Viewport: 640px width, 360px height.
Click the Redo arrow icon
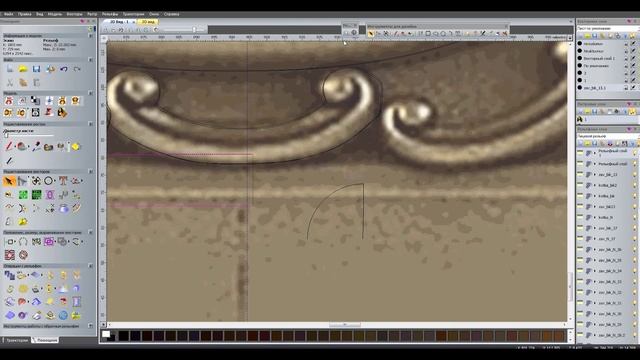(77, 69)
